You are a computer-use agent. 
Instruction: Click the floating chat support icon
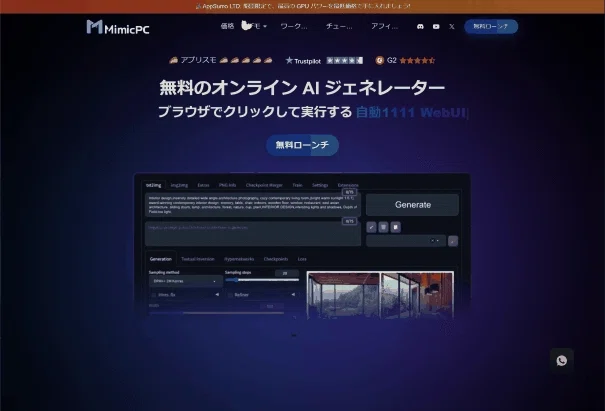click(561, 360)
